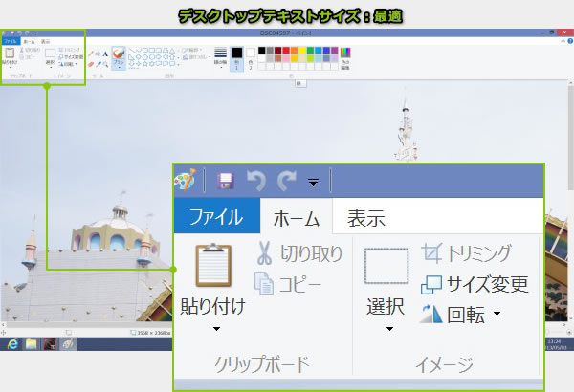
Task: Click the Brush tool icon
Action: (119, 54)
